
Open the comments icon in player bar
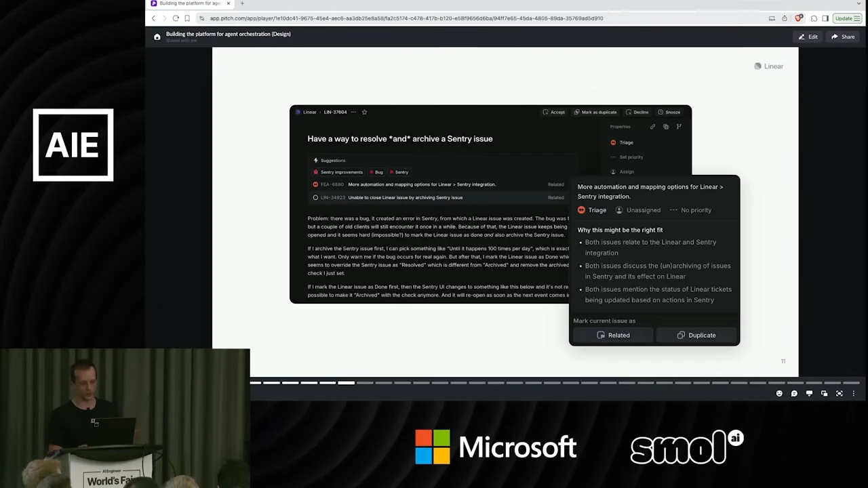pyautogui.click(x=794, y=393)
